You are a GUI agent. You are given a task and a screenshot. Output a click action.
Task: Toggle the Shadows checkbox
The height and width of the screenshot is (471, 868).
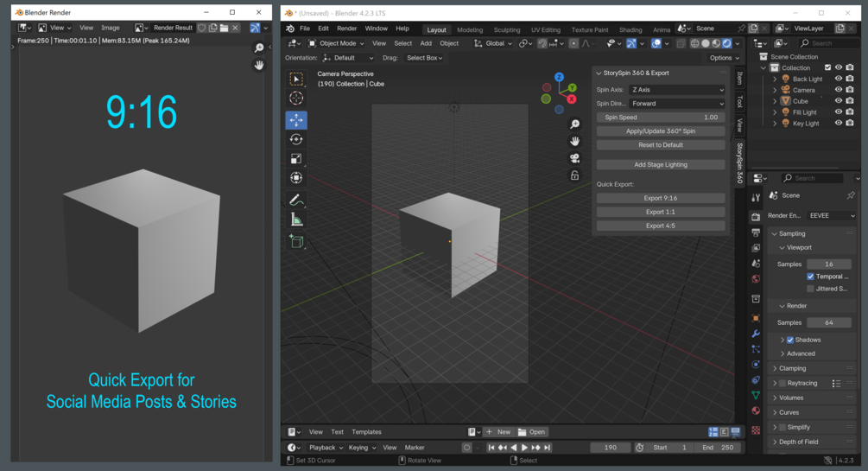(x=790, y=340)
